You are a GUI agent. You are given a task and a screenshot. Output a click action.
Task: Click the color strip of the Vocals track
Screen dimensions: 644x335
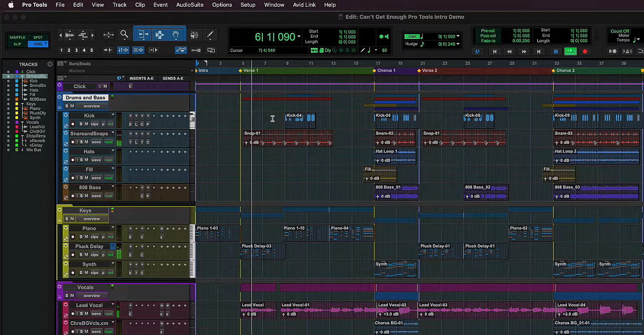[x=59, y=293]
